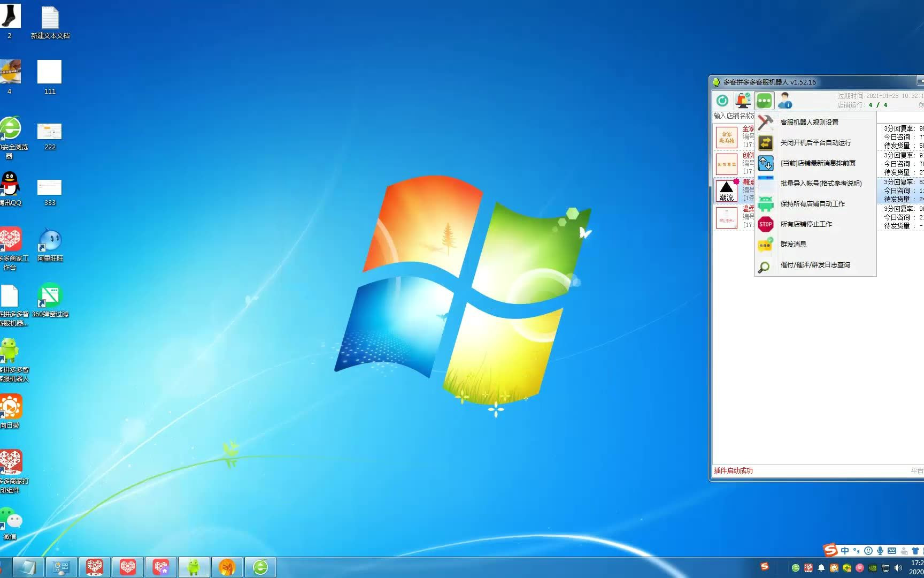The image size is (924, 578).
Task: Click Sogou microphone voice input button
Action: coord(880,551)
